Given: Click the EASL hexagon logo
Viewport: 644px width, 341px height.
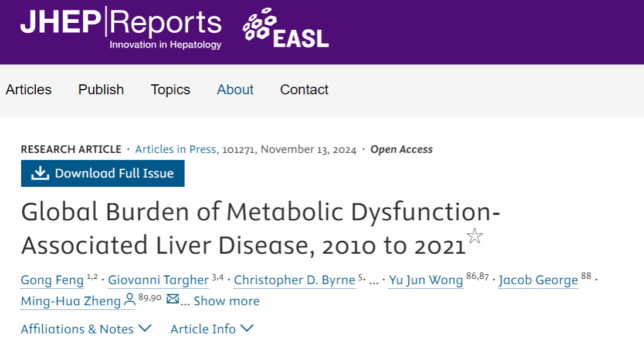Looking at the screenshot, I should [286, 28].
